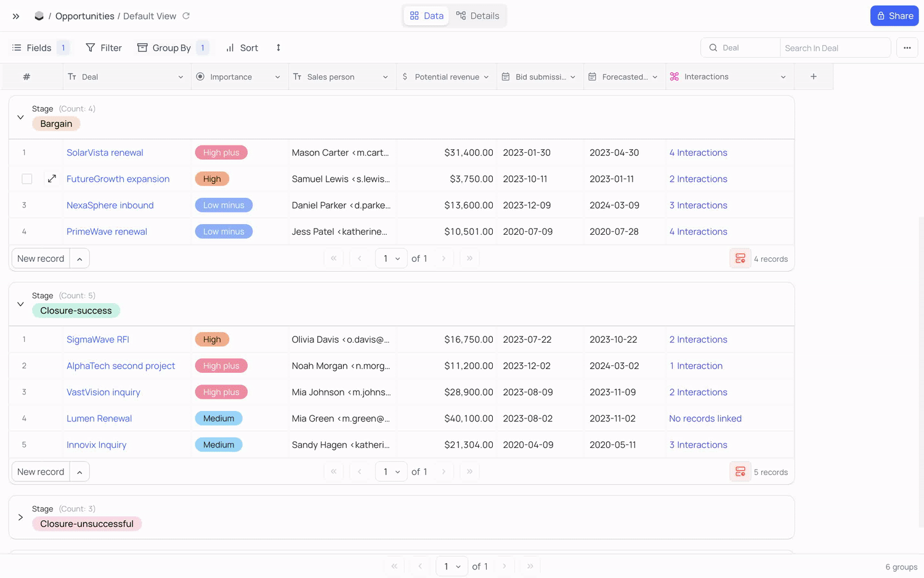Click red records icon in Closure-success group footer
This screenshot has width=924, height=578.
click(740, 472)
